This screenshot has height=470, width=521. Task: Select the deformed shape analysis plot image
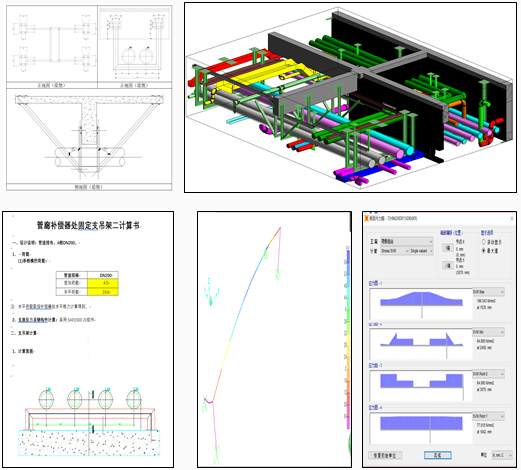(x=274, y=339)
